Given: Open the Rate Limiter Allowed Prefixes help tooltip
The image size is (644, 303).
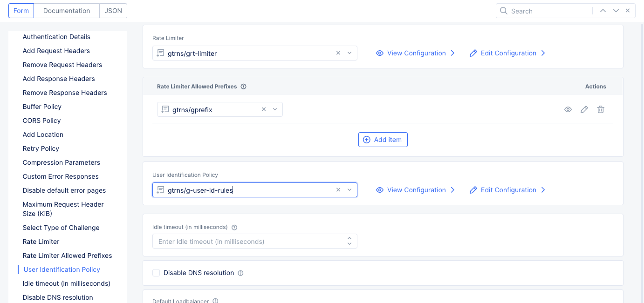Looking at the screenshot, I should (244, 86).
